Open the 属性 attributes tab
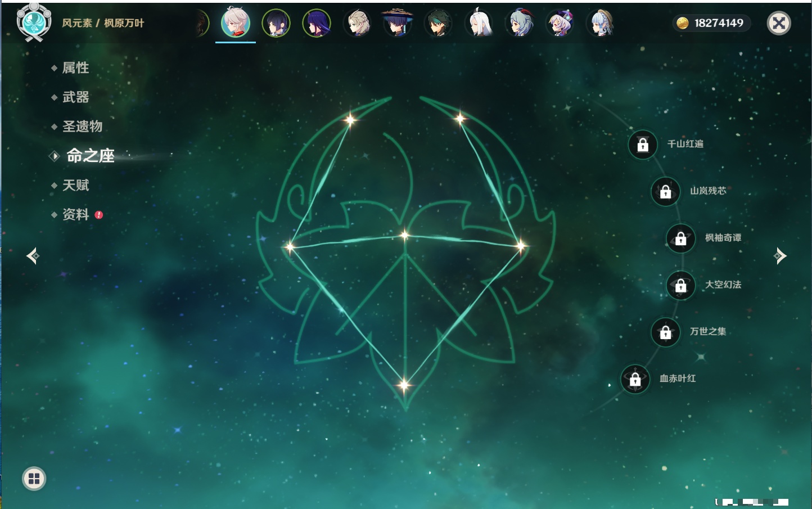 75,68
